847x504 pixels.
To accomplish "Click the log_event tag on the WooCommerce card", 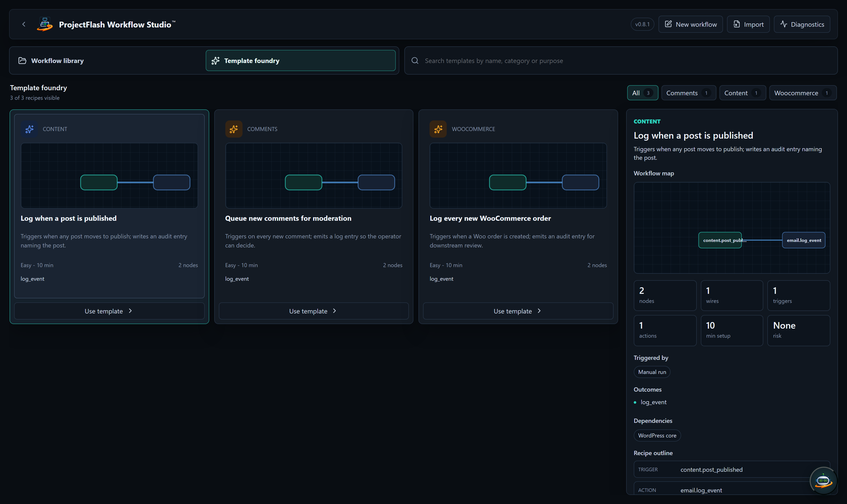I will click(441, 279).
